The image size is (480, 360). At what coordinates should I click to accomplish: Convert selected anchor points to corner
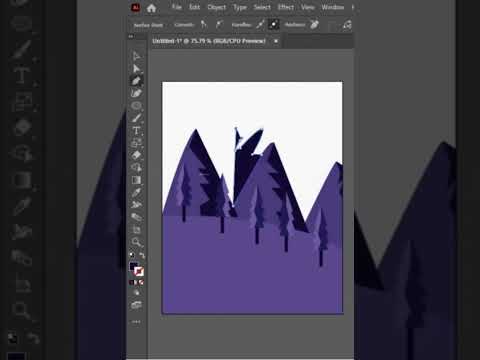click(203, 24)
